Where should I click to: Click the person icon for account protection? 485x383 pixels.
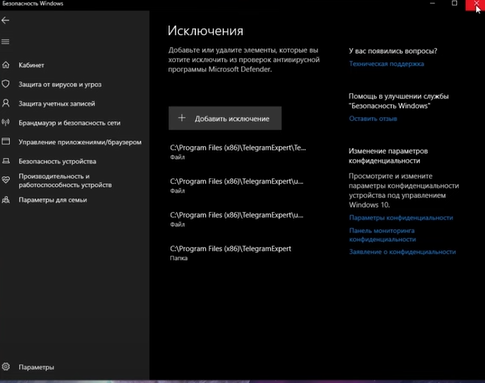(x=6, y=103)
